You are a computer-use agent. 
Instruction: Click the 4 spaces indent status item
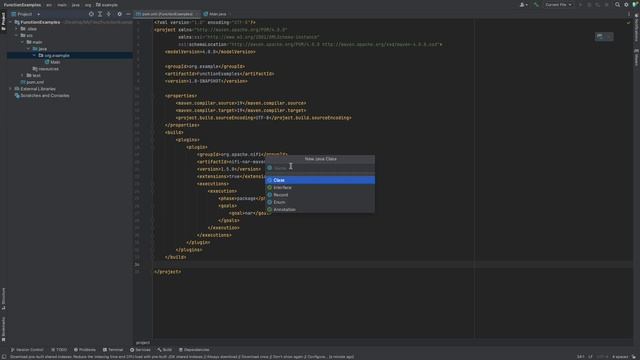(x=620, y=356)
